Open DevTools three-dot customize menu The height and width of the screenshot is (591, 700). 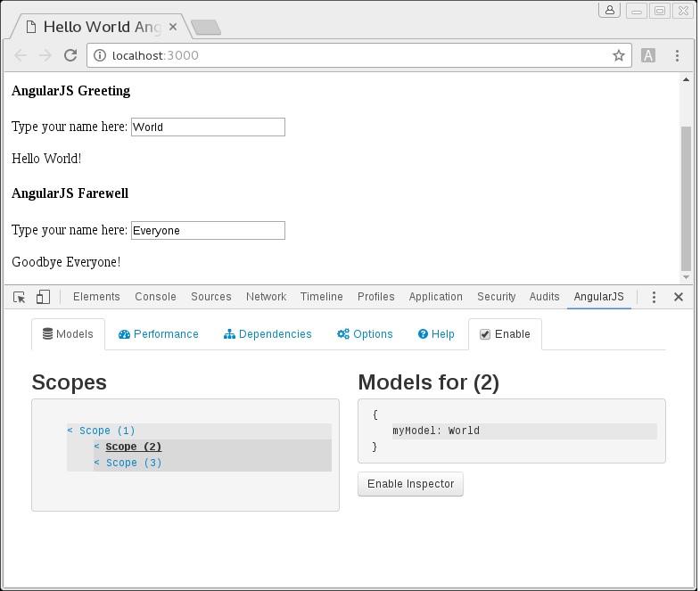point(654,297)
